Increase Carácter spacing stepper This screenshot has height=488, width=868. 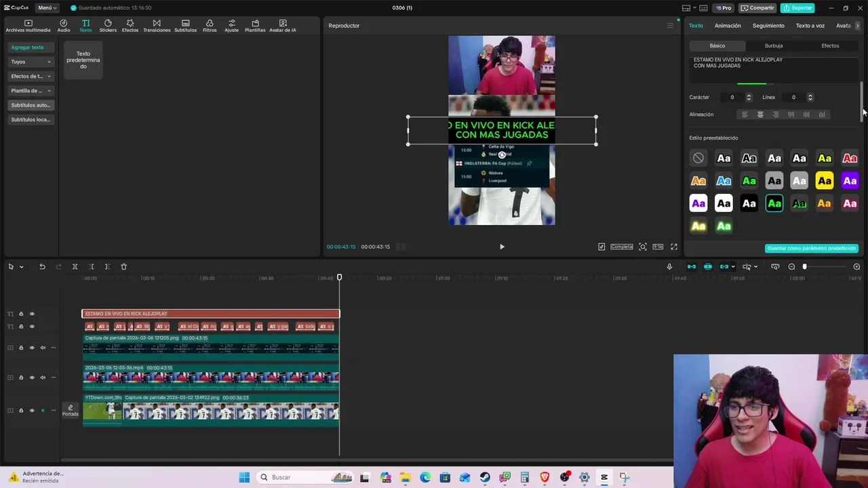point(749,96)
